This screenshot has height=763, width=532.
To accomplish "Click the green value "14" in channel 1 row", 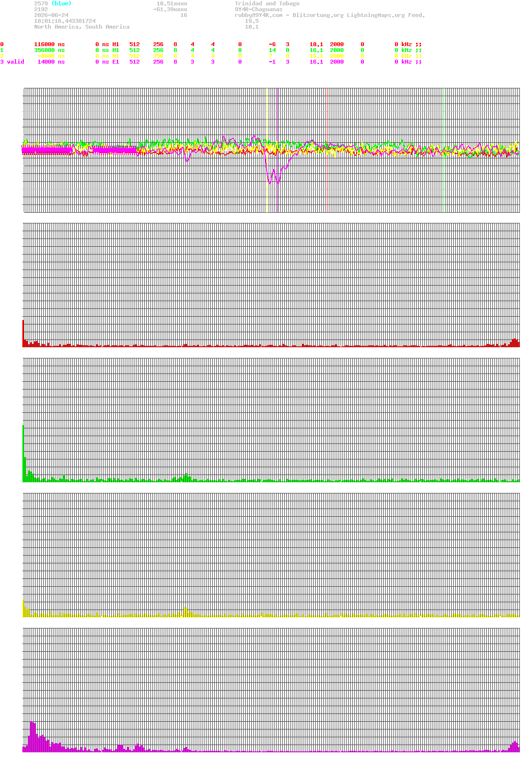I will (272, 50).
